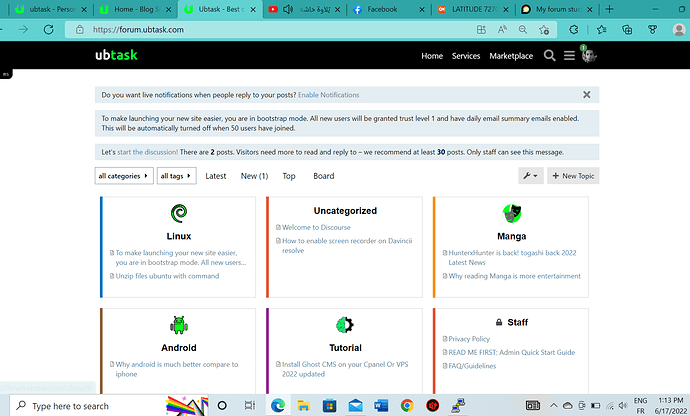Open the taskbar volume speaker icon
Image resolution: width=690 pixels, height=416 pixels.
coord(623,405)
